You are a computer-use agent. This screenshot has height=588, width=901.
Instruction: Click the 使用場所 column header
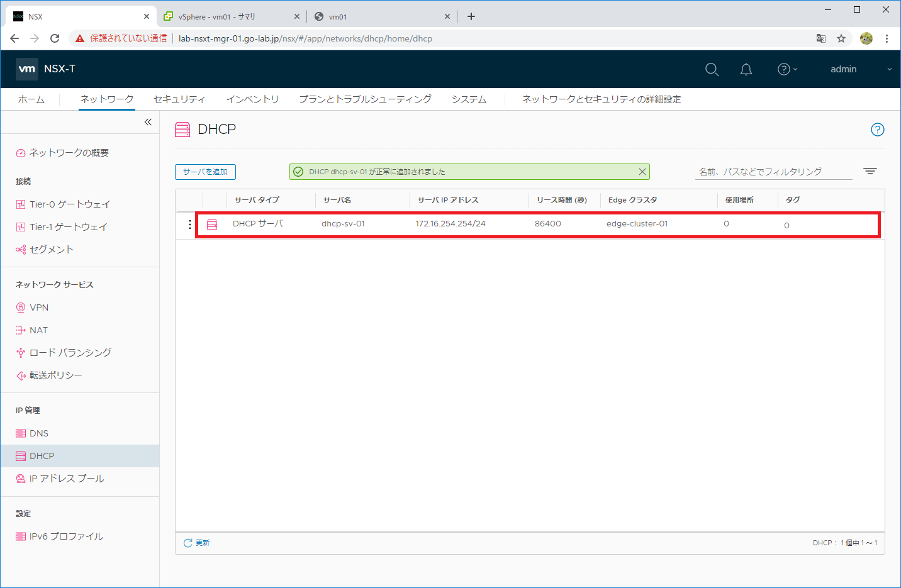pos(739,200)
